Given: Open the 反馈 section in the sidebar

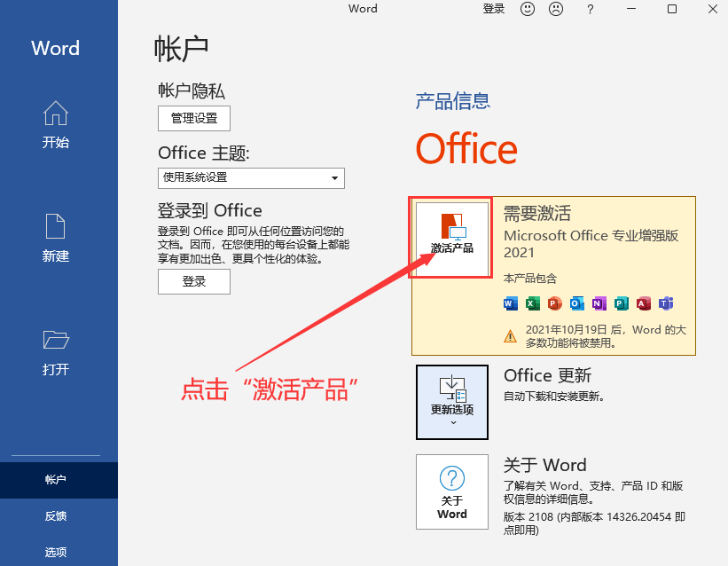Looking at the screenshot, I should coord(56,515).
